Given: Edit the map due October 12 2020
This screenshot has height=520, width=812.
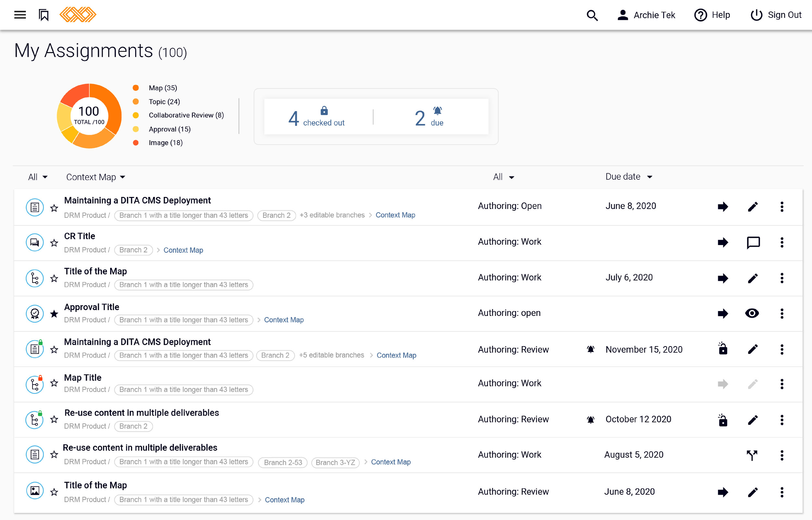Looking at the screenshot, I should click(753, 420).
